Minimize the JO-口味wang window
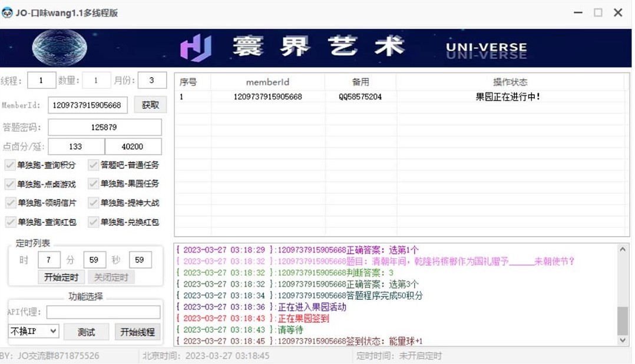Image resolution: width=635 pixels, height=364 pixels. click(x=578, y=12)
